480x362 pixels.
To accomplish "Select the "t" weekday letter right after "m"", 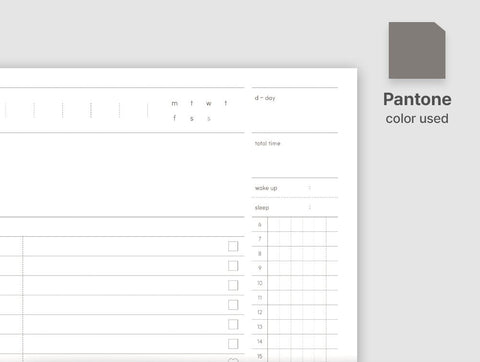I will 192,103.
